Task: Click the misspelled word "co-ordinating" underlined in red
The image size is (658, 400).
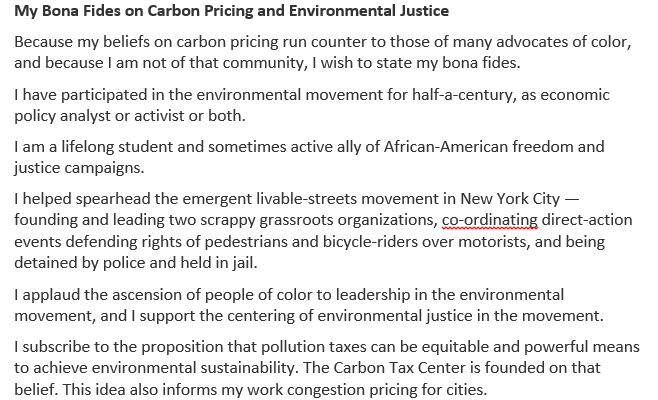Action: [490, 220]
